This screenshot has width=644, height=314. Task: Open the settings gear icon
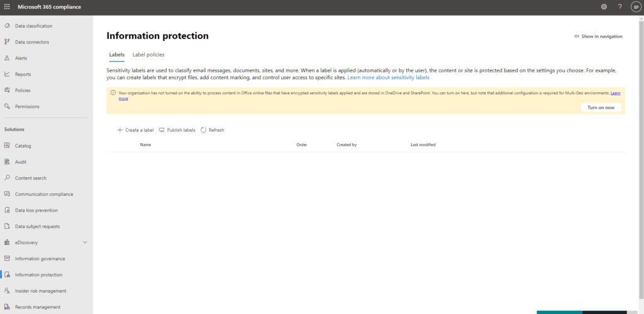[604, 7]
